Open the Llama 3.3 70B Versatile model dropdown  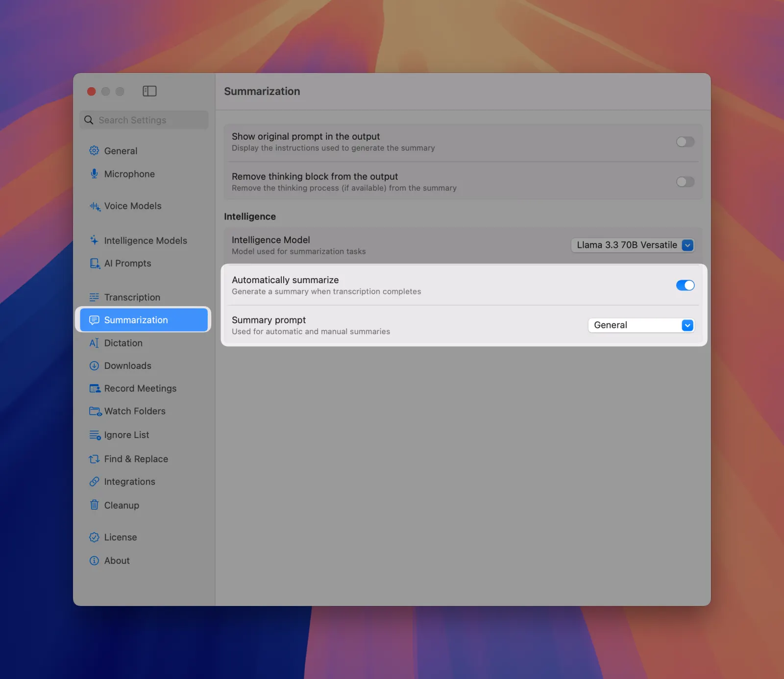(633, 245)
